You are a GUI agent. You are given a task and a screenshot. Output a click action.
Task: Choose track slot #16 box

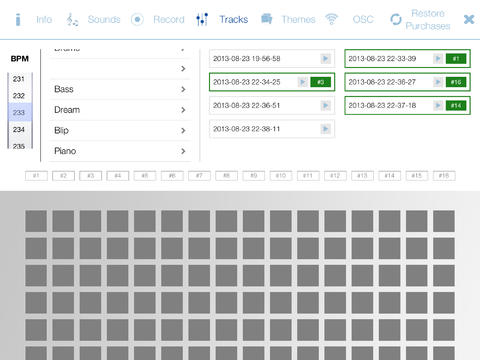pos(444,176)
